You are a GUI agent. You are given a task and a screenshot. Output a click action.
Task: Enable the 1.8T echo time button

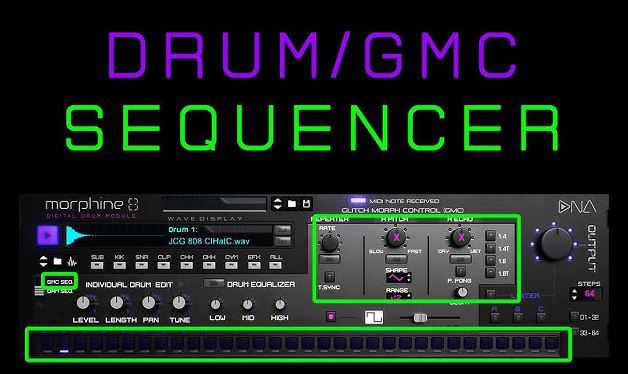pos(491,273)
